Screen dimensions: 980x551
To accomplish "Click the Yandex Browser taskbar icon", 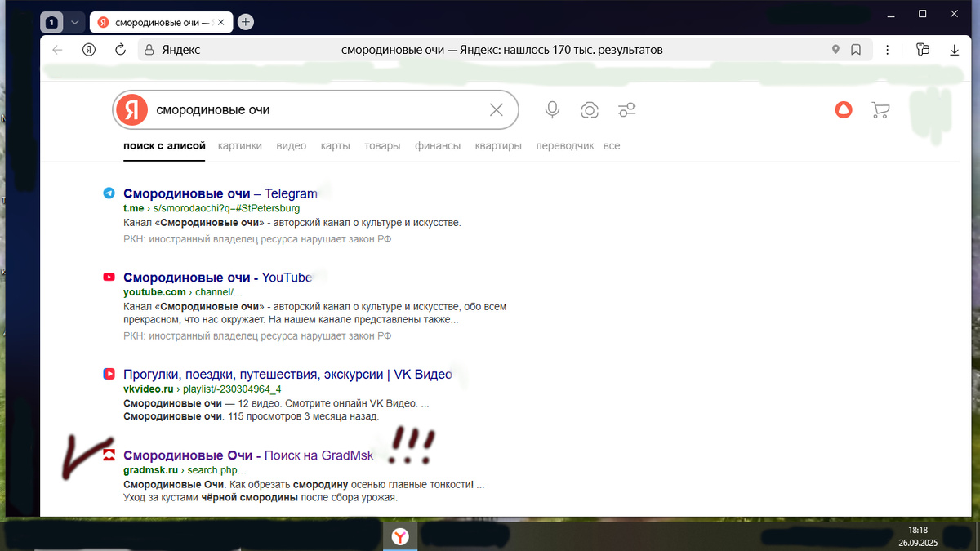I will click(400, 536).
